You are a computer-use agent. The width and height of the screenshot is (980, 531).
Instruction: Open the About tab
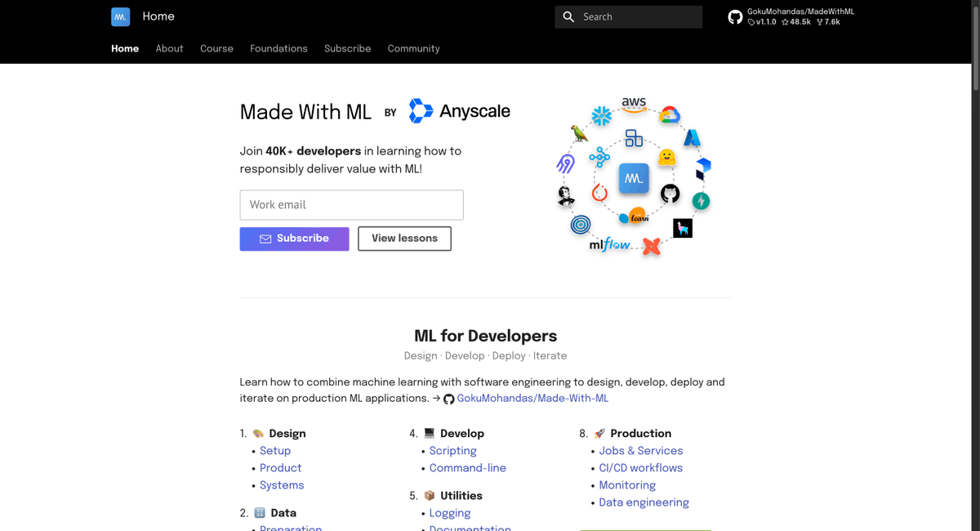[170, 49]
